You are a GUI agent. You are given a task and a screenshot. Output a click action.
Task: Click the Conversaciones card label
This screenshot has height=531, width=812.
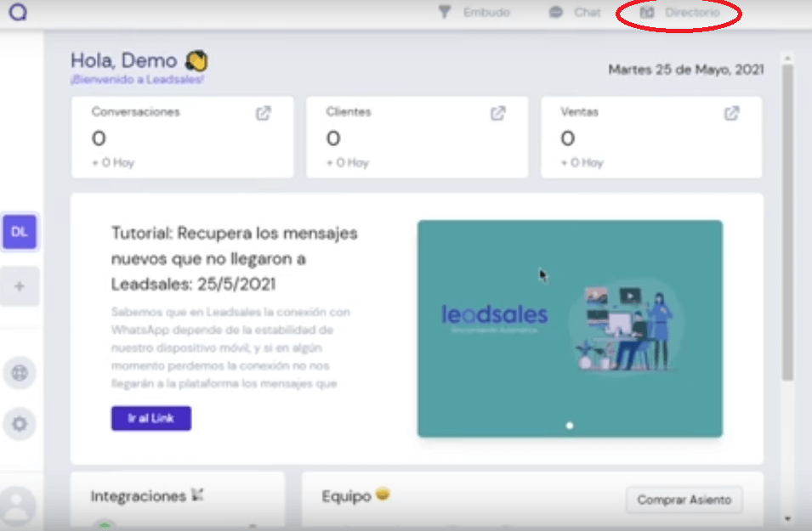(x=136, y=112)
